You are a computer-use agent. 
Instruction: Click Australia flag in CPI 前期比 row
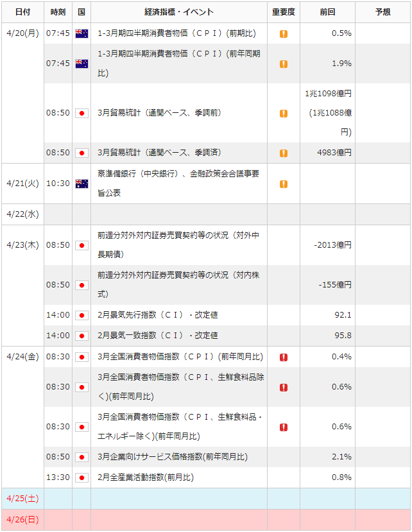click(x=82, y=33)
